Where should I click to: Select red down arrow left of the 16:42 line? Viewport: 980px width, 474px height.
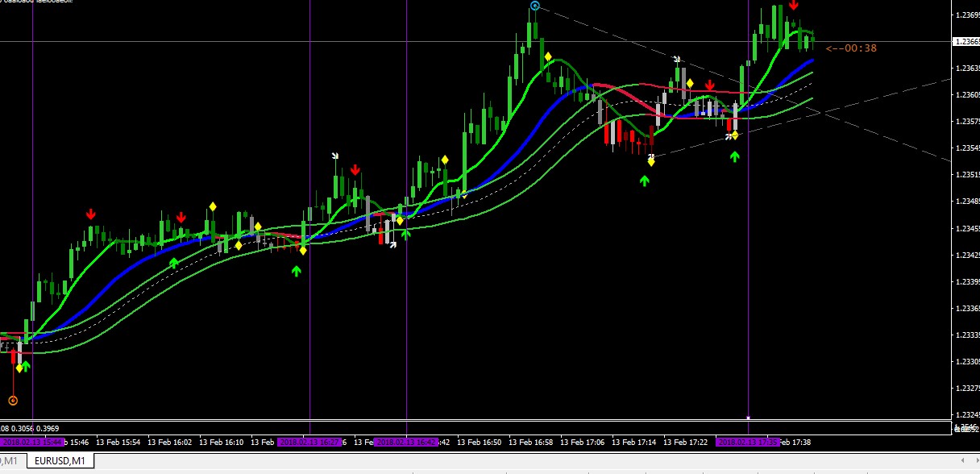355,170
